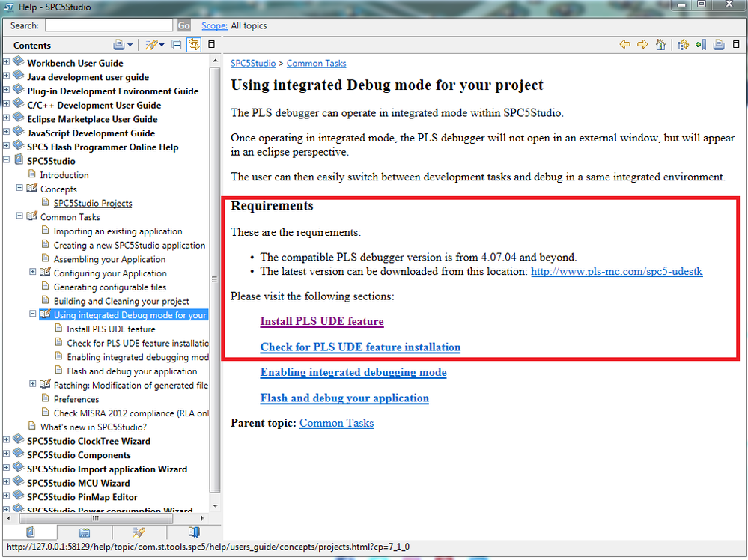Screen dimensions: 748x560
Task: Switch to the Index tab at bottom
Action: coord(85,532)
